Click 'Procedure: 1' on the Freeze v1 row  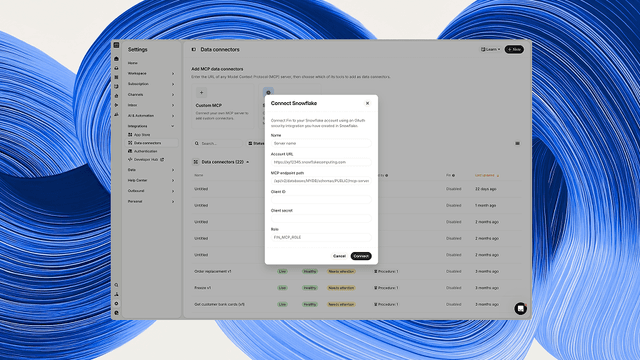coord(386,288)
